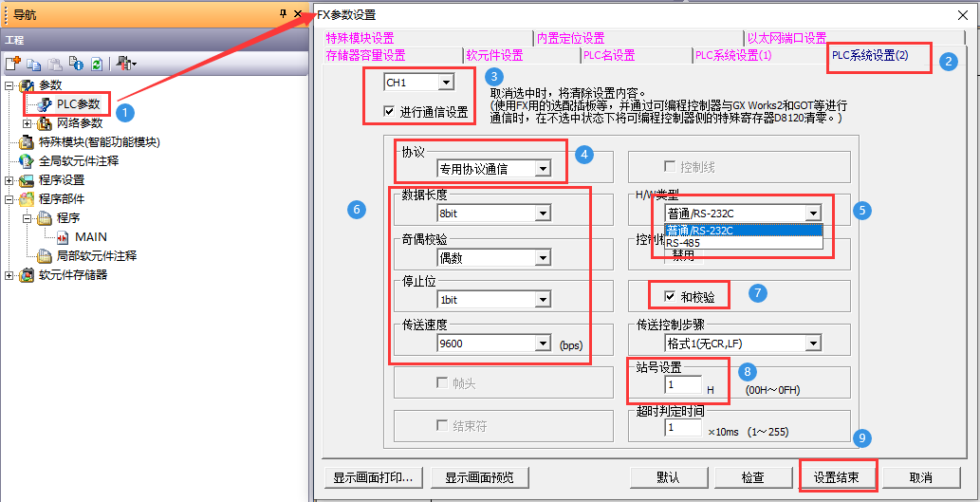Click the paste icon in project toolbar
This screenshot has width=980, height=502.
point(55,64)
